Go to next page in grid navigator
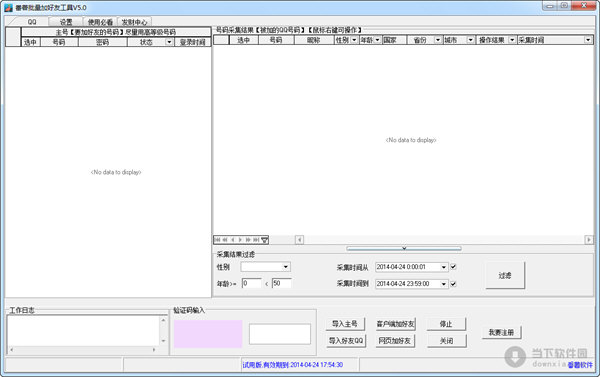 [248, 240]
